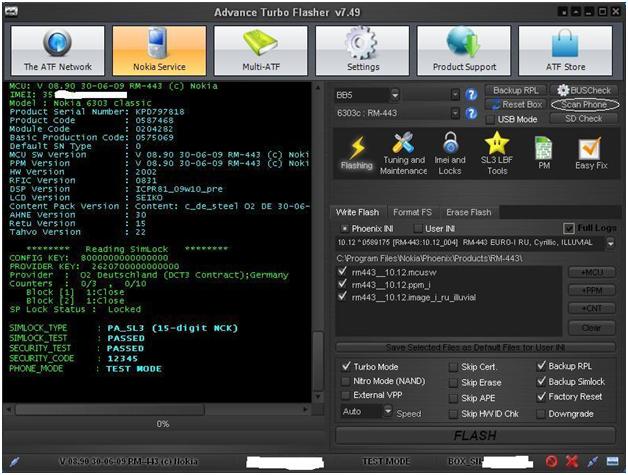Open SL3 LBF Tools star icon

click(x=497, y=153)
